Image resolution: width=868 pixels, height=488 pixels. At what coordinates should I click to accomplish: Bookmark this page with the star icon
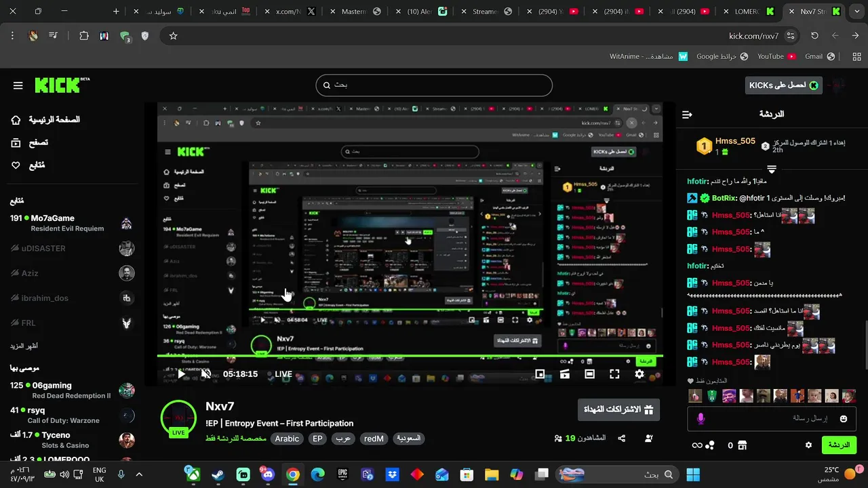(x=173, y=36)
